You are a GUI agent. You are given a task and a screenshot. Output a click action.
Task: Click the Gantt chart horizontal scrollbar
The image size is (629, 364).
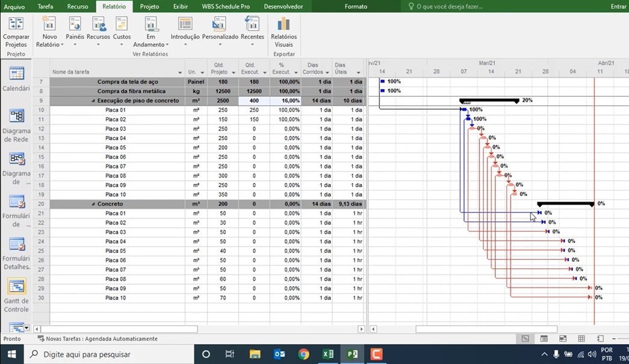point(486,329)
